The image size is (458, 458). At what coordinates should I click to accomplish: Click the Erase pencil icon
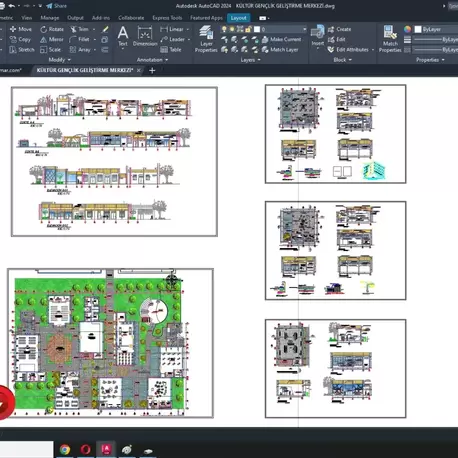click(105, 29)
